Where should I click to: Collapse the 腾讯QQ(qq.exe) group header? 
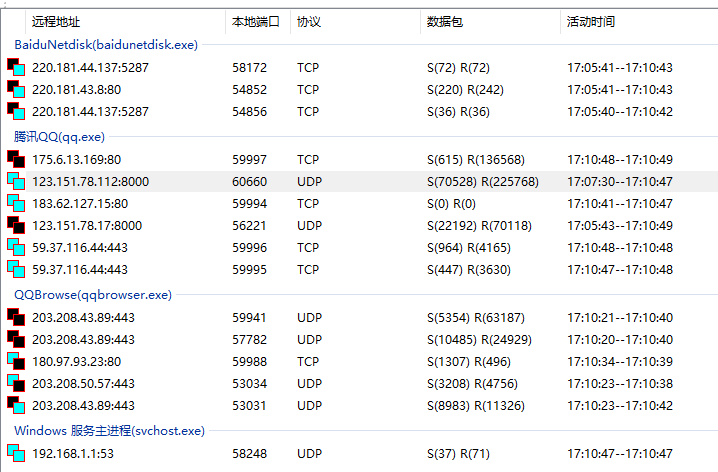pyautogui.click(x=59, y=137)
